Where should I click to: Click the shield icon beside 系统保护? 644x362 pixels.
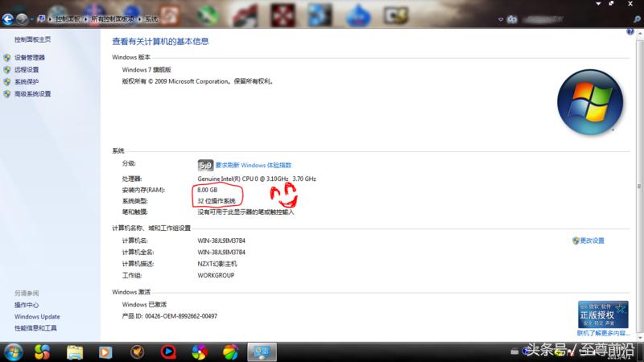pyautogui.click(x=7, y=82)
